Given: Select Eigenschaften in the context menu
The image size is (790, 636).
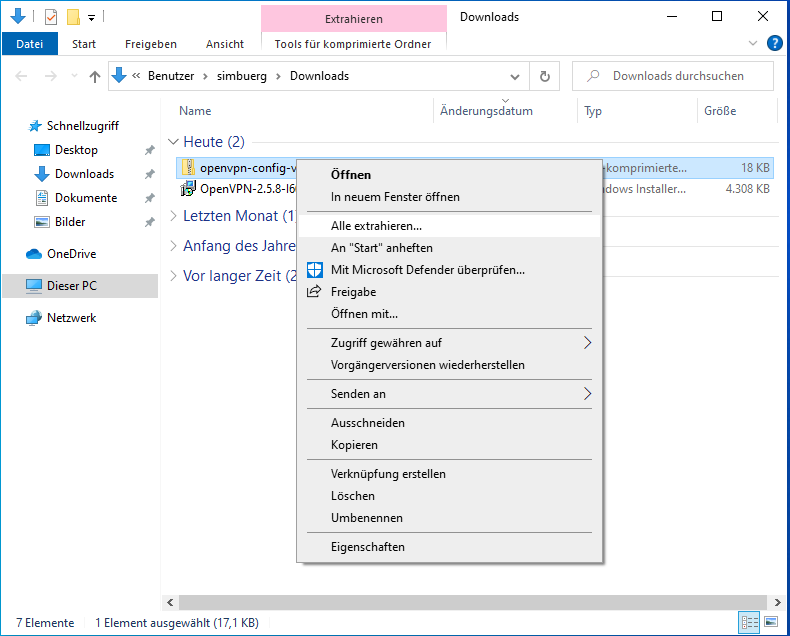Looking at the screenshot, I should [x=367, y=547].
